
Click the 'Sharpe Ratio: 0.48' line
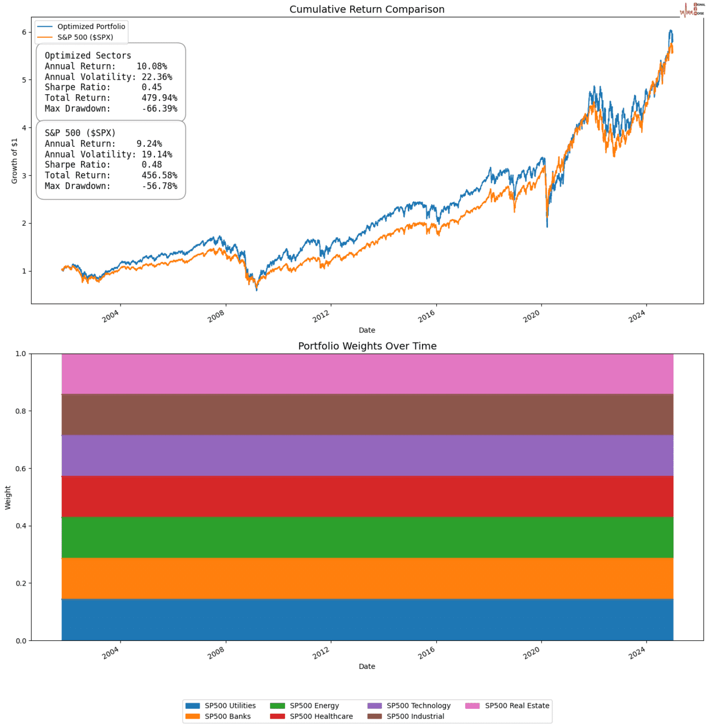[x=103, y=164]
